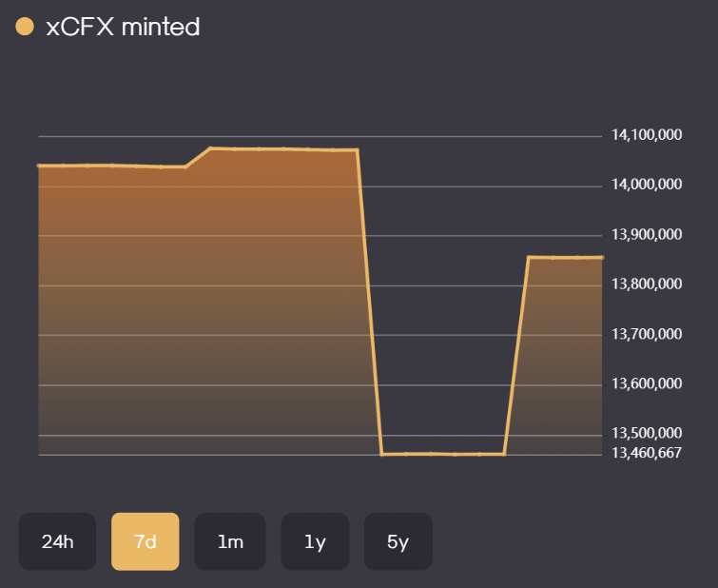Click the 13,700,000 y-axis label

coord(647,335)
